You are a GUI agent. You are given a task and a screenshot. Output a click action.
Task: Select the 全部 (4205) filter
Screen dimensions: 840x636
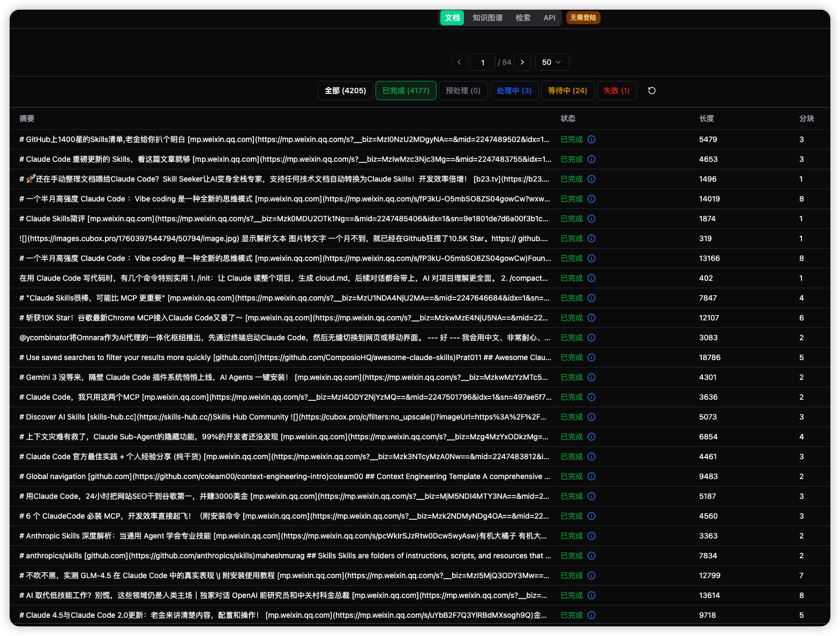pyautogui.click(x=346, y=91)
